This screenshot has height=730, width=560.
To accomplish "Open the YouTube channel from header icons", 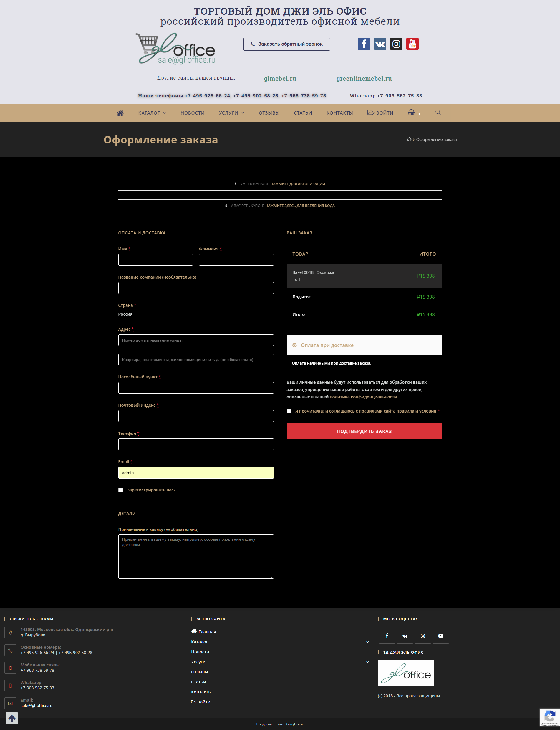I will (412, 44).
